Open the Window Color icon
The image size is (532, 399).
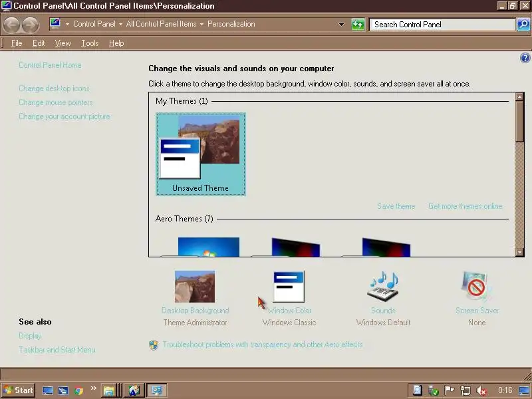[x=289, y=287]
